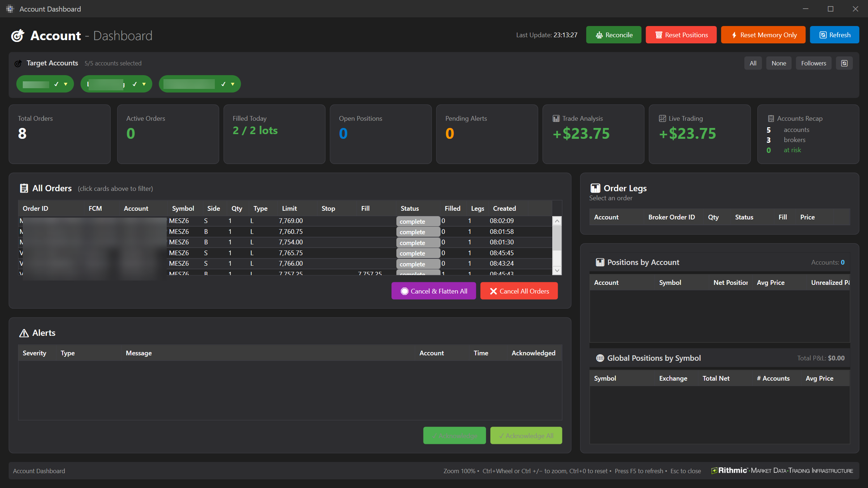Expand dropdown arrow on second account pill
The image size is (868, 488).
point(144,84)
